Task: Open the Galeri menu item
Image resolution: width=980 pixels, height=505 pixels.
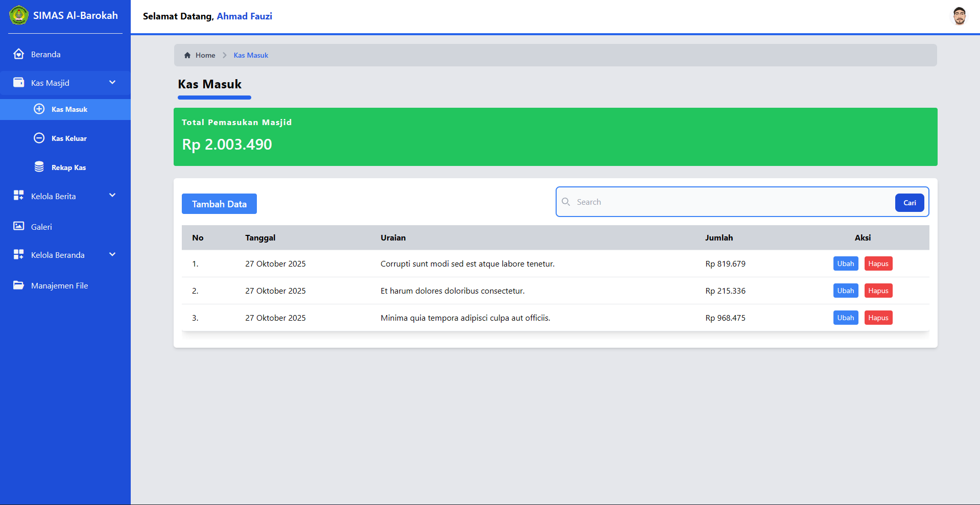Action: (x=41, y=227)
